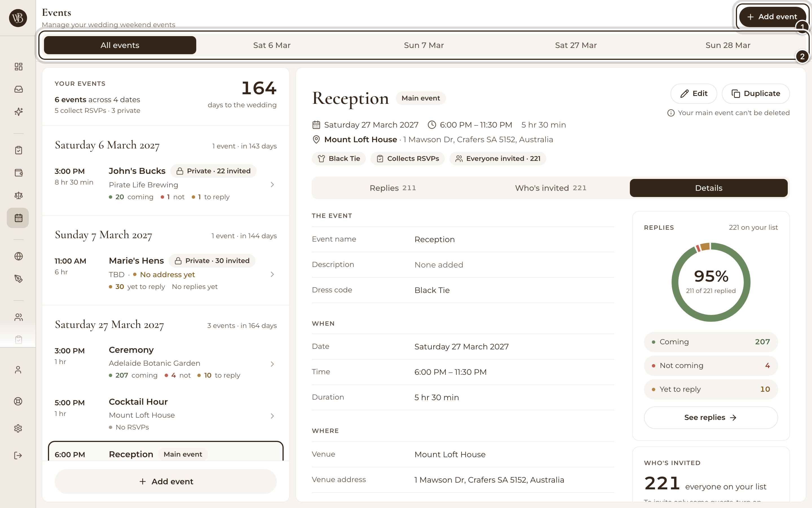Select the Reception Main event list card
812x508 pixels.
166,451
